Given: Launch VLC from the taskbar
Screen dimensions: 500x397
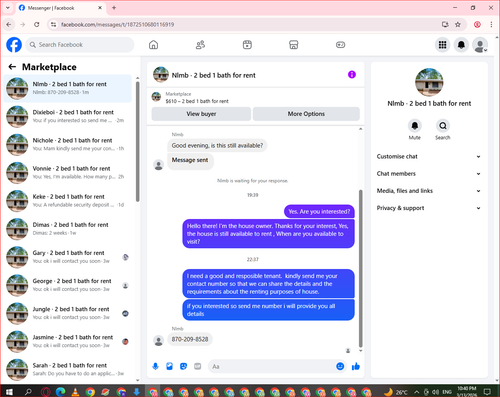Looking at the screenshot, I should (75, 392).
